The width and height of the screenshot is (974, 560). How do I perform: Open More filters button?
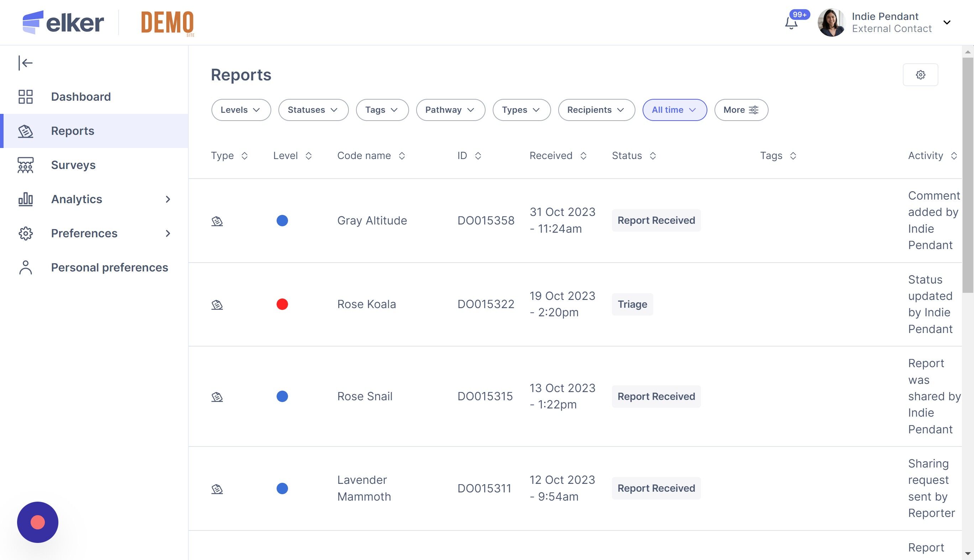[741, 110]
